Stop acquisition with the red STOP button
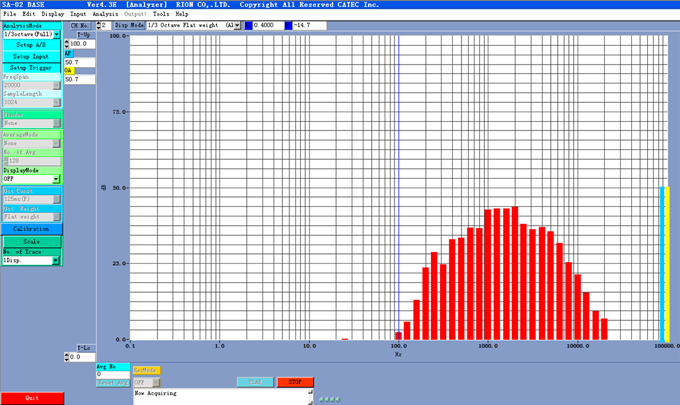The image size is (680, 405). [294, 382]
